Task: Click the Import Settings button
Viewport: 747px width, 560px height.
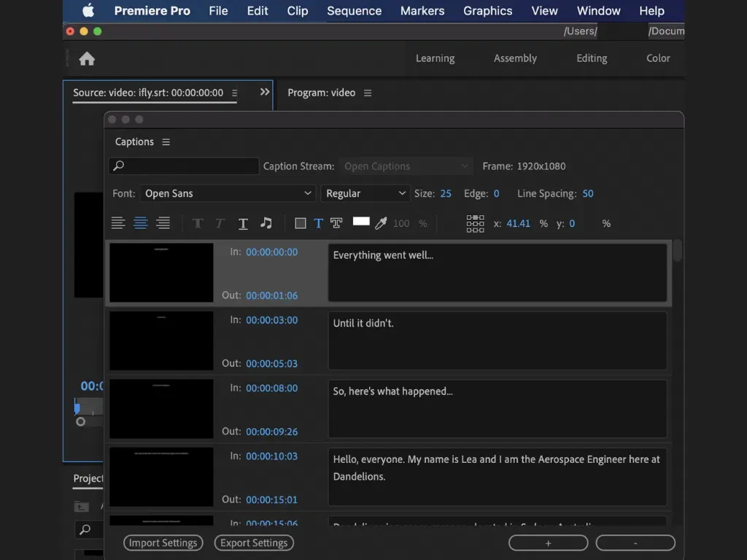Action: tap(163, 542)
